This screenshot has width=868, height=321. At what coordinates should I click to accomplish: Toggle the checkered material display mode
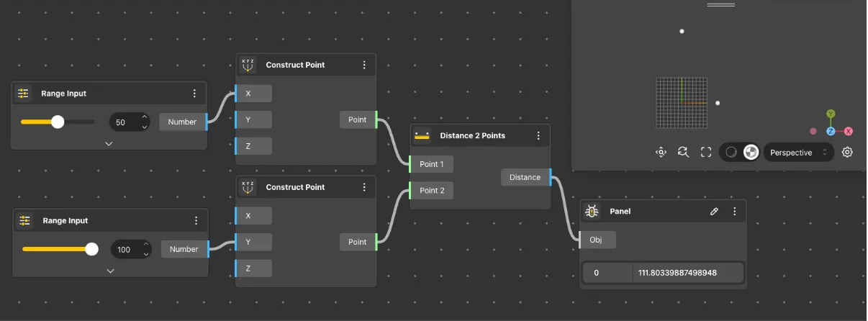pos(751,152)
